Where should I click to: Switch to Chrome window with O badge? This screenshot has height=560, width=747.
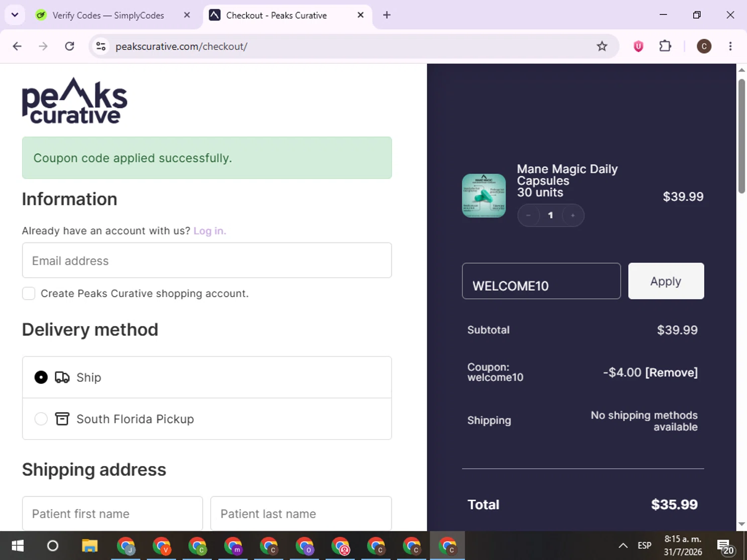coord(305,546)
